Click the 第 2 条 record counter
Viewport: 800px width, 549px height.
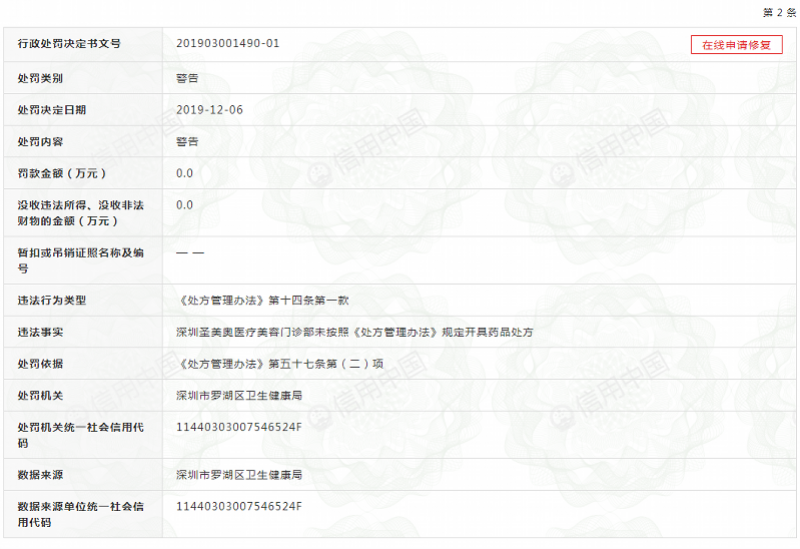(x=779, y=13)
